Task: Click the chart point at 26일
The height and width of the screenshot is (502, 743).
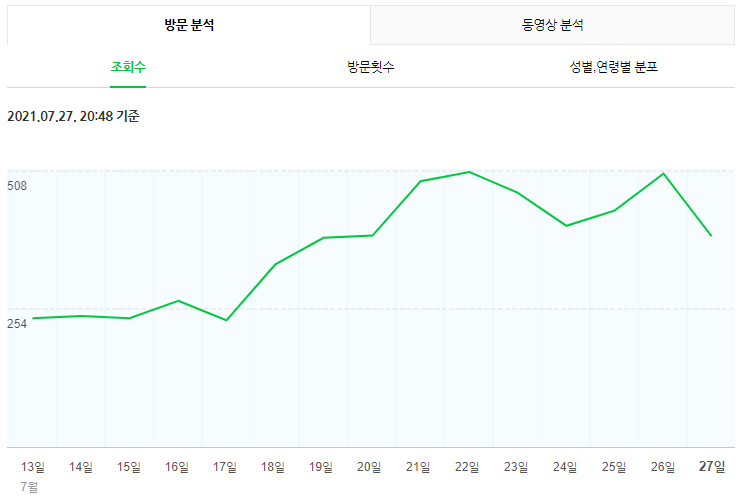Action: coord(663,173)
